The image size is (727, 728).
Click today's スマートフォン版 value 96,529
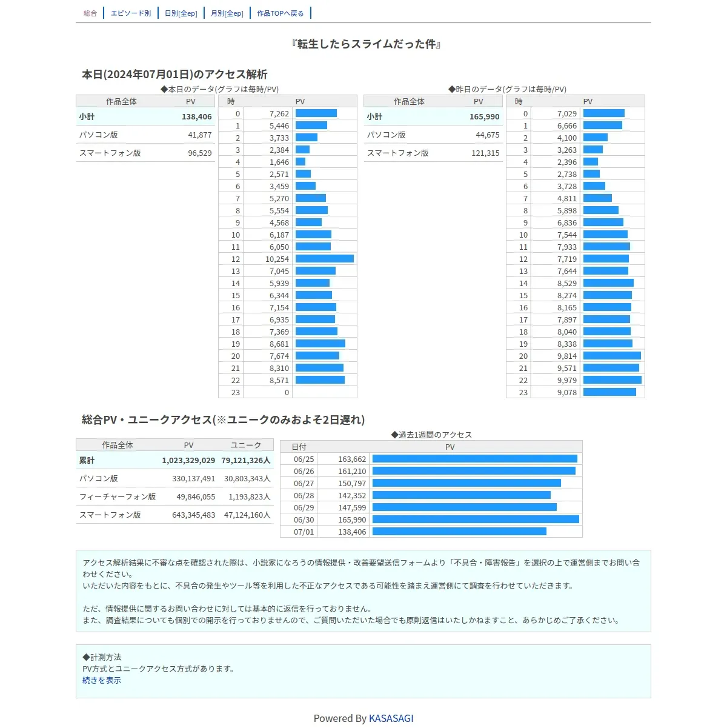point(200,153)
